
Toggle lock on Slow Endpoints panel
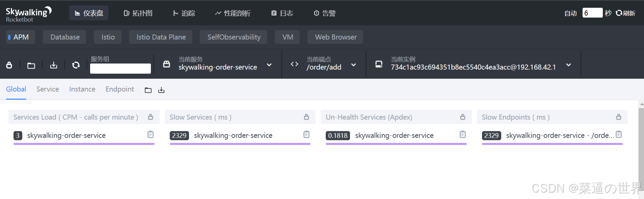[619, 117]
